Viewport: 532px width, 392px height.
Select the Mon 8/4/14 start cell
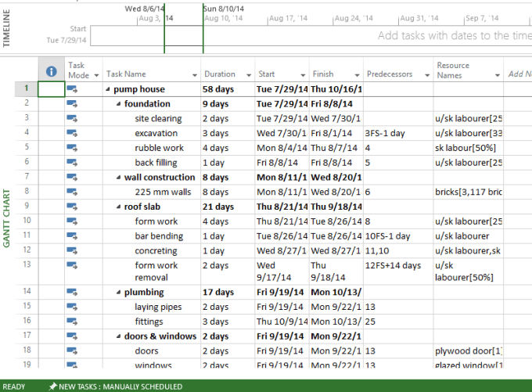click(282, 148)
